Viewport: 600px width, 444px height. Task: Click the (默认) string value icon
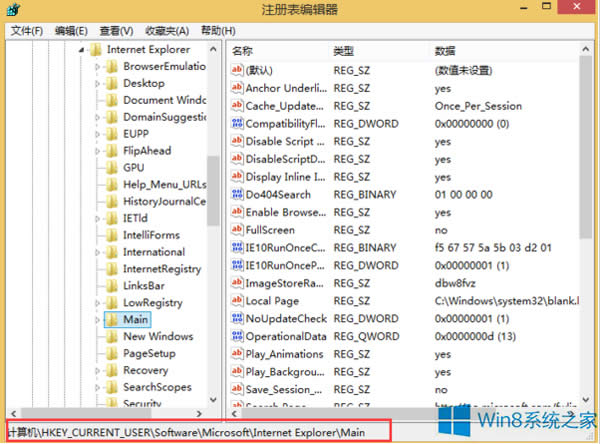pyautogui.click(x=237, y=70)
